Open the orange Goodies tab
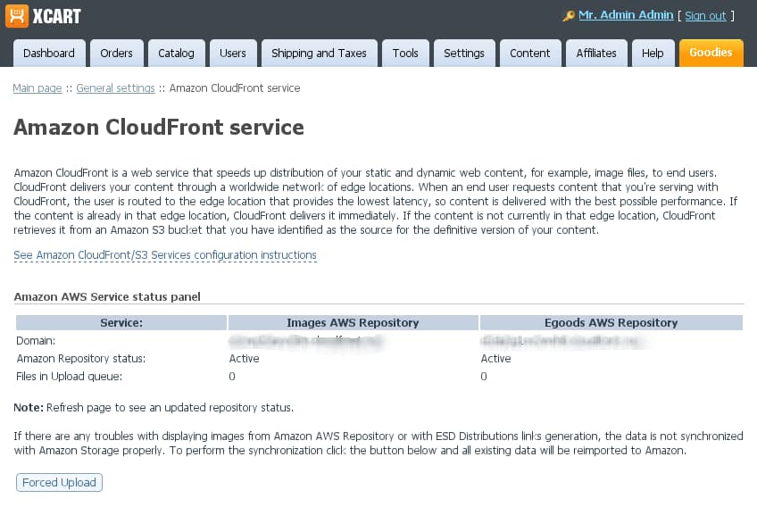757x532 pixels. pos(711,53)
